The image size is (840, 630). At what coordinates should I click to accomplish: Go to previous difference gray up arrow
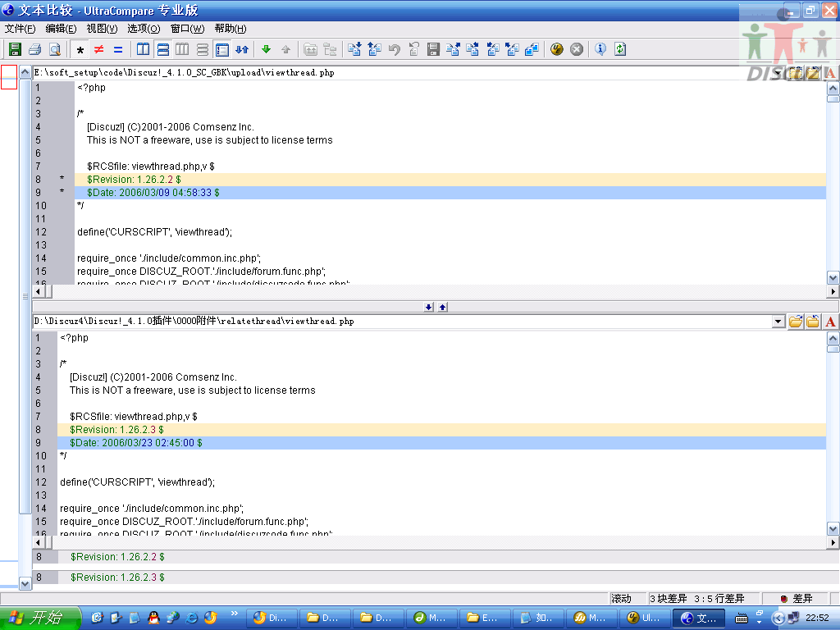coord(286,50)
